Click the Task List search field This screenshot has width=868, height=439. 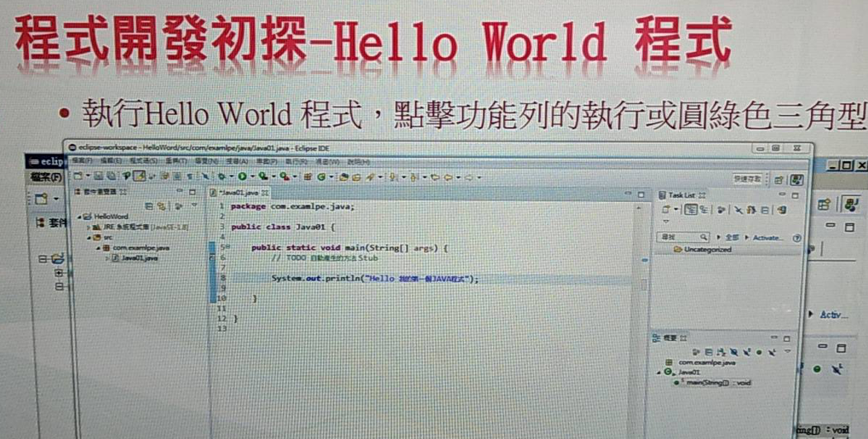pos(683,237)
